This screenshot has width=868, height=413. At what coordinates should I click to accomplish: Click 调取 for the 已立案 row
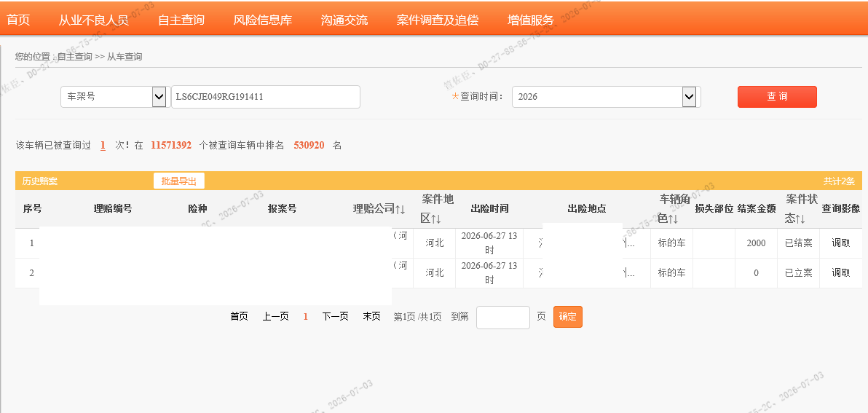(840, 272)
